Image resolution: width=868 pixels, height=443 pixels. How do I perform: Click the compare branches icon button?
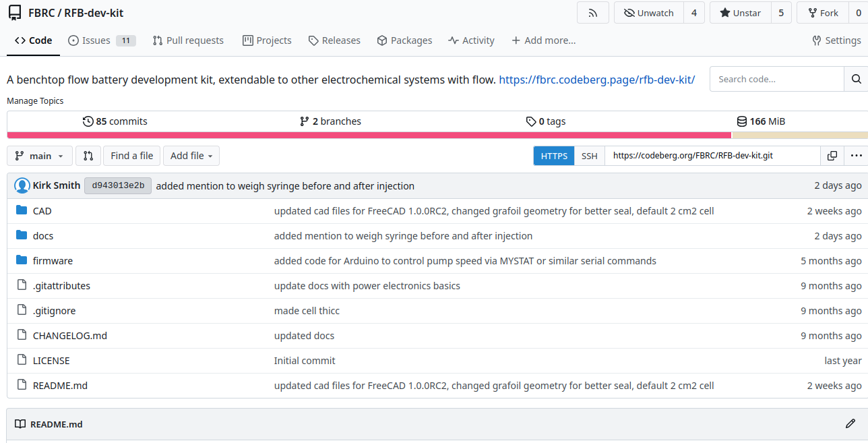88,156
